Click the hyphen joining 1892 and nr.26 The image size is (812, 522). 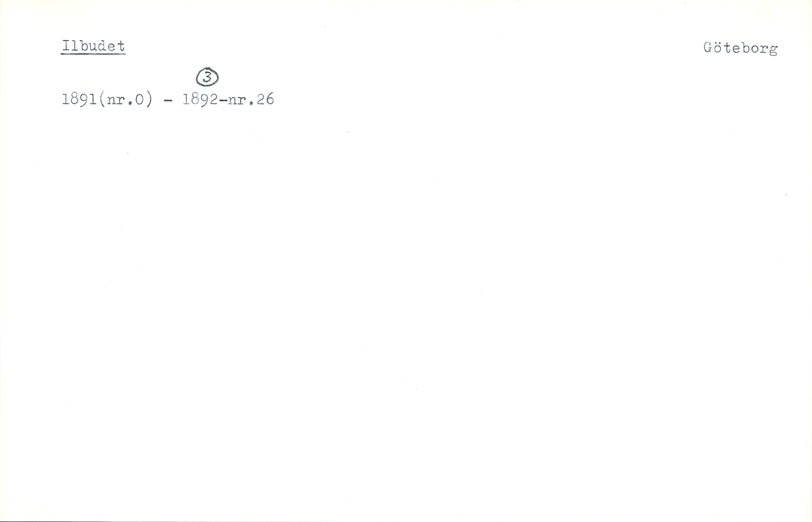(x=223, y=101)
